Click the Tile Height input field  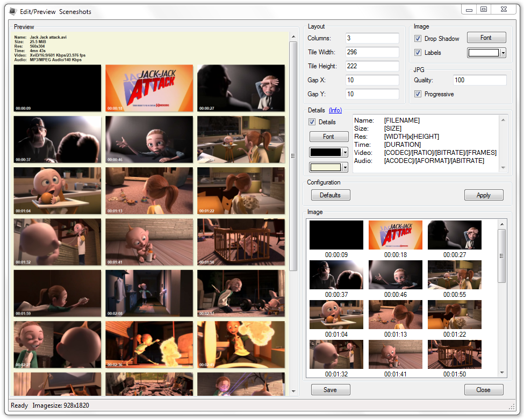[372, 66]
